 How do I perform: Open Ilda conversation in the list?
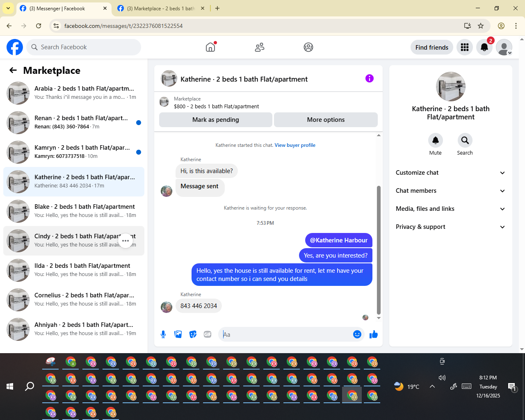74,270
